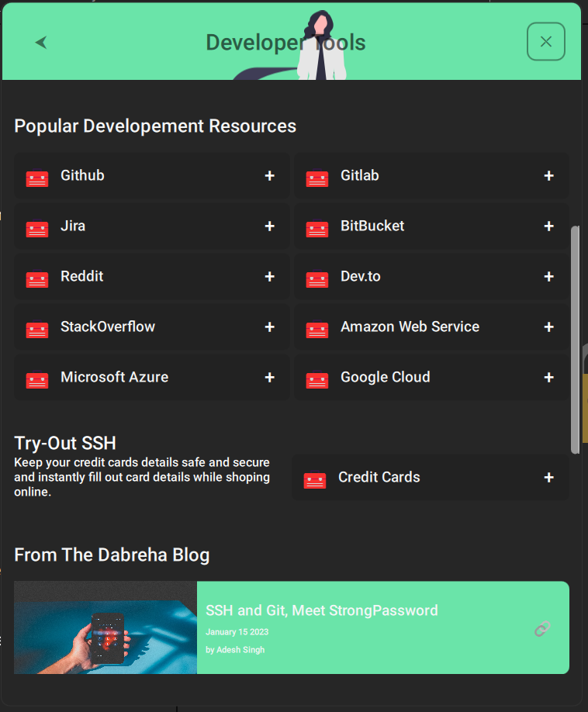The width and height of the screenshot is (588, 712).
Task: Select the Dev.to resource item
Action: [x=360, y=276]
